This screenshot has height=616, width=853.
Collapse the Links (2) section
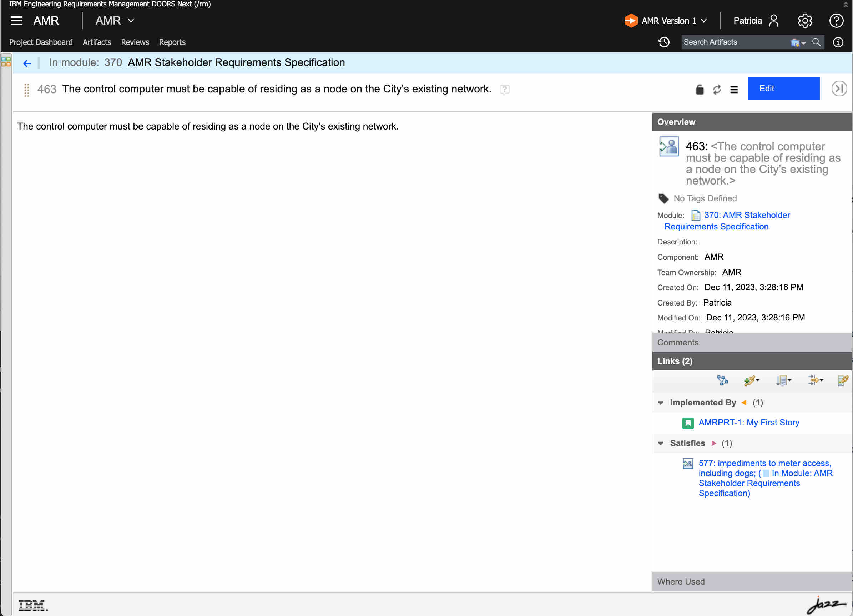(x=752, y=361)
